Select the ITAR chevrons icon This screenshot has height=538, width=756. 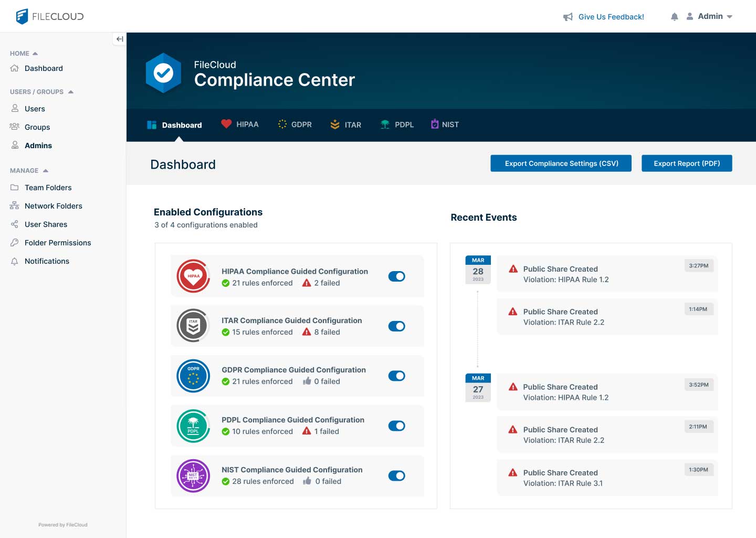point(334,125)
